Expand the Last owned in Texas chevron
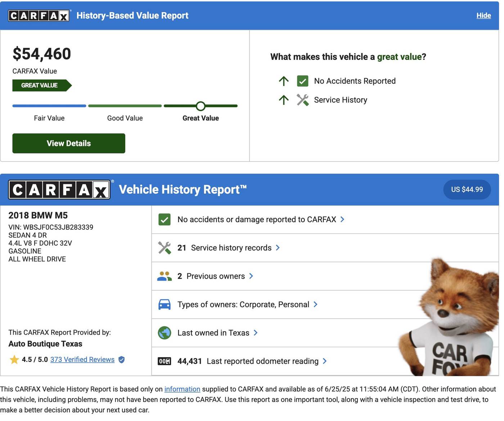 tap(256, 333)
